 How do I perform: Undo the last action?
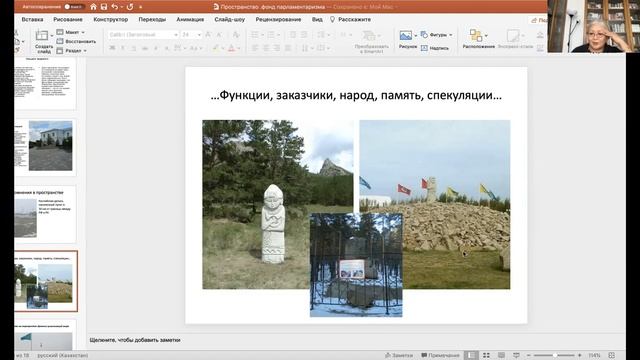click(115, 7)
